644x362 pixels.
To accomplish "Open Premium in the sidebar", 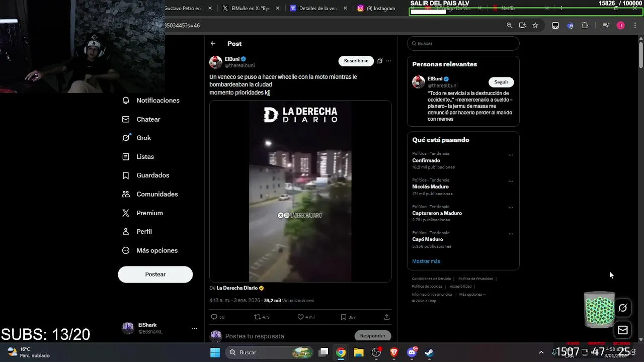I will tap(143, 213).
